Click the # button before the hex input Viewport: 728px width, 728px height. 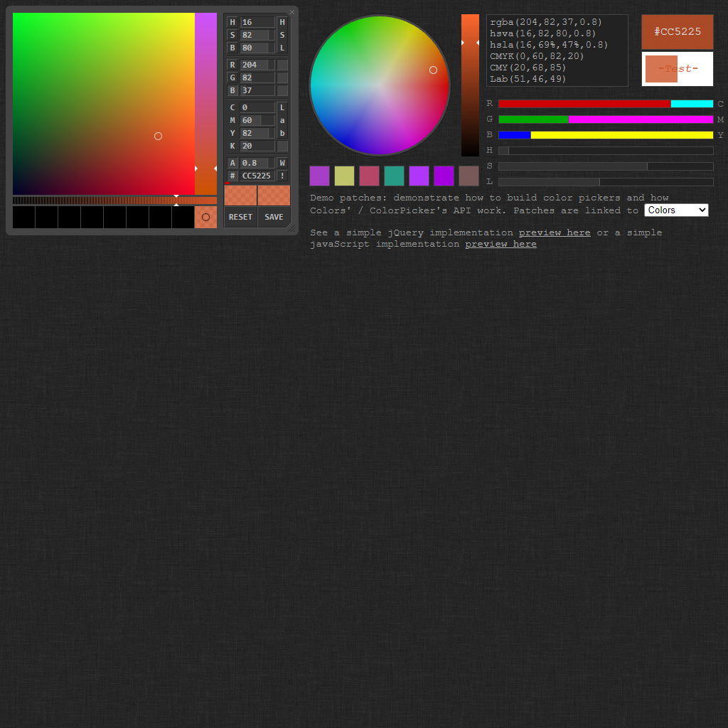(232, 176)
